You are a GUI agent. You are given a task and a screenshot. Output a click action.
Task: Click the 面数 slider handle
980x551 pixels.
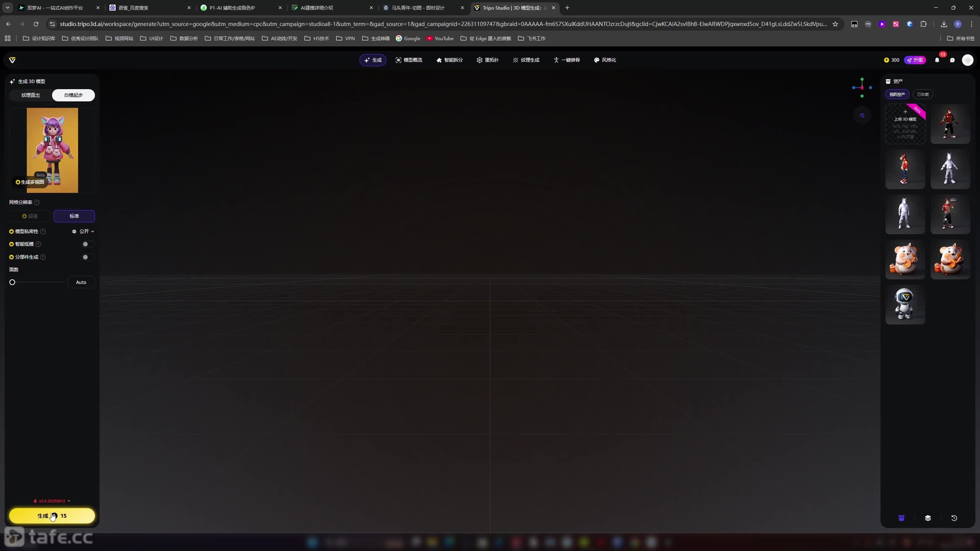click(x=12, y=282)
